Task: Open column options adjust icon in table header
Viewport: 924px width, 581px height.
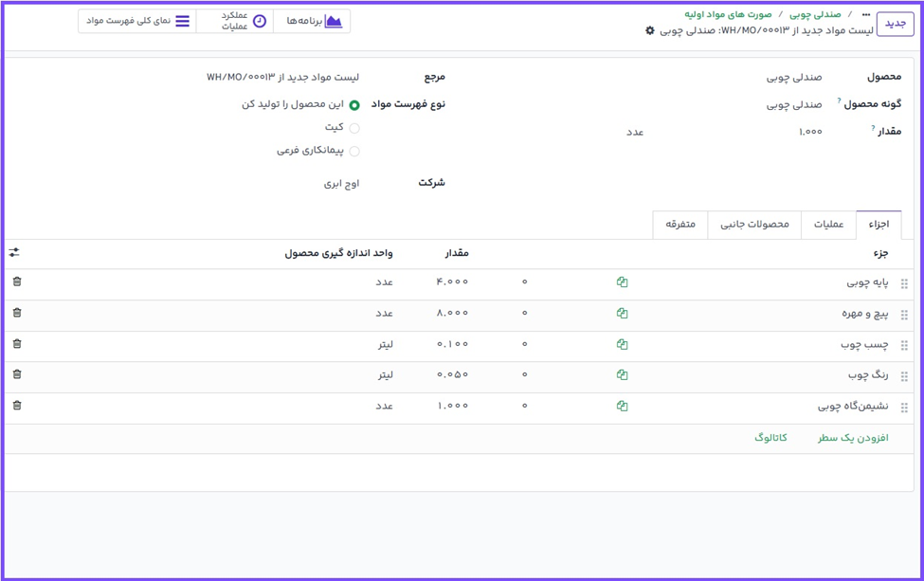Action: click(14, 253)
